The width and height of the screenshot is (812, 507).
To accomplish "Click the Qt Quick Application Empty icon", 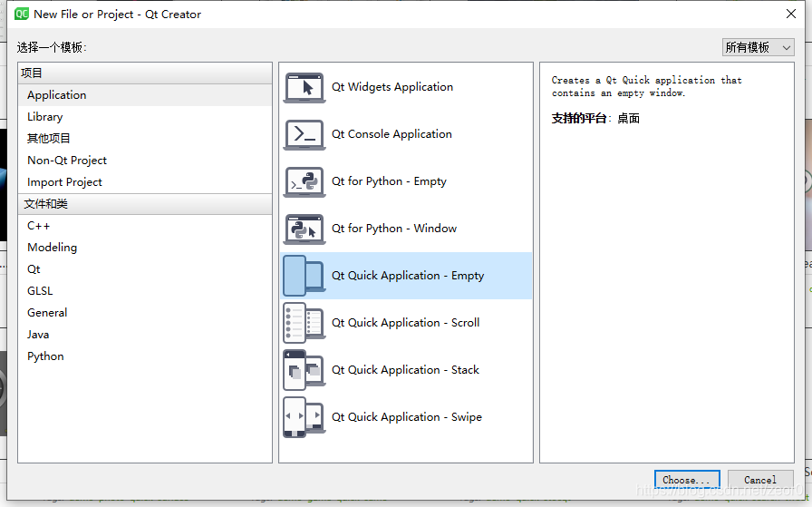I will click(304, 276).
